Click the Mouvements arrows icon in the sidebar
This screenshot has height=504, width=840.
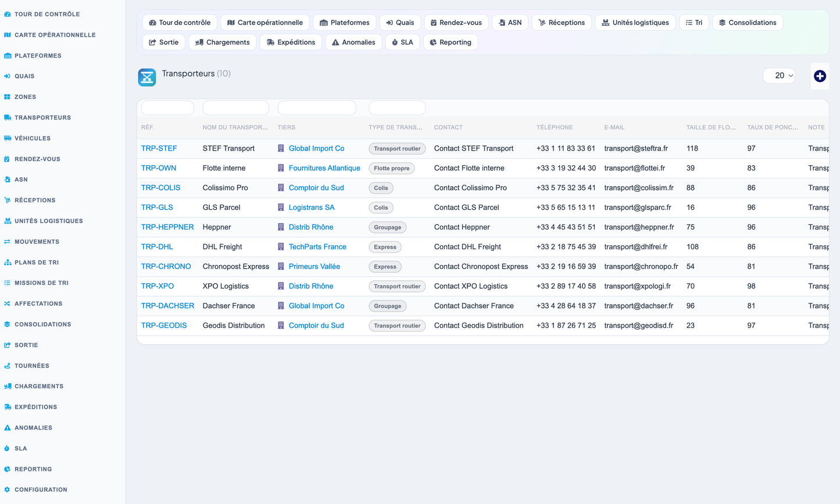click(x=8, y=242)
